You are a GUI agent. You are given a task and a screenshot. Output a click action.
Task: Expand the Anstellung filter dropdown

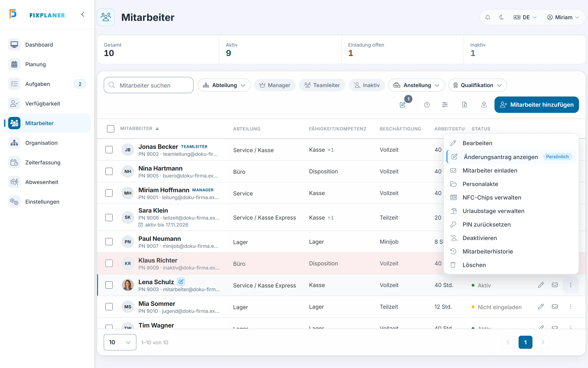pos(416,85)
